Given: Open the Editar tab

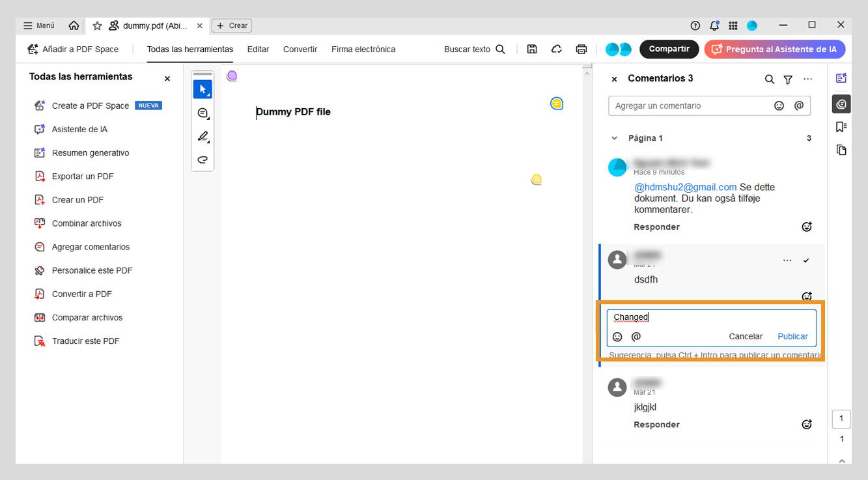Looking at the screenshot, I should point(259,49).
